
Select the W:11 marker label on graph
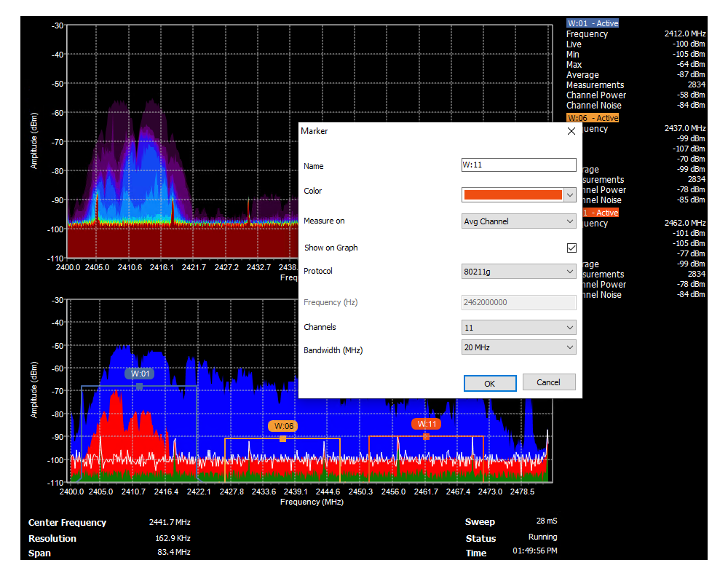[x=426, y=424]
